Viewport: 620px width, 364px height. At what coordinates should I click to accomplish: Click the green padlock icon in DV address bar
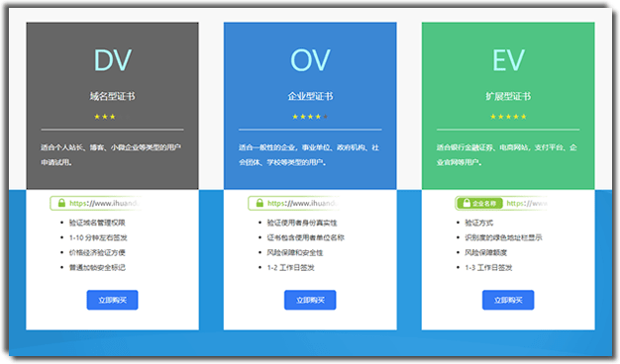[61, 203]
